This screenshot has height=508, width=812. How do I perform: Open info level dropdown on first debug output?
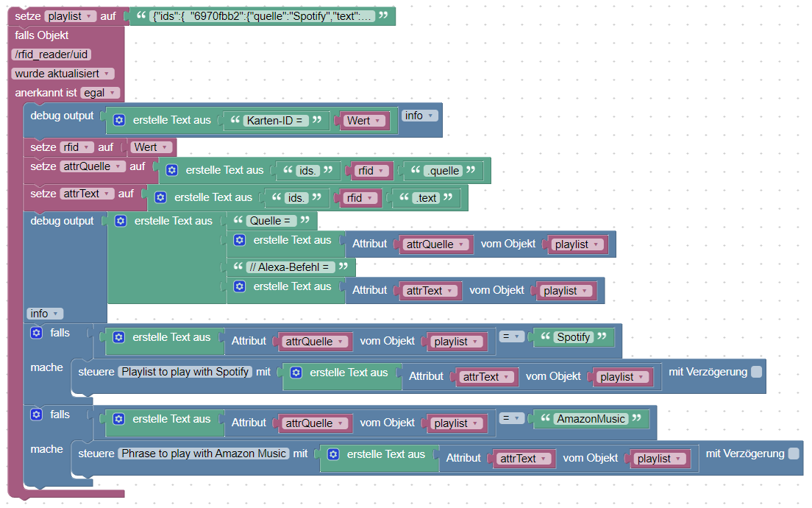pos(419,116)
